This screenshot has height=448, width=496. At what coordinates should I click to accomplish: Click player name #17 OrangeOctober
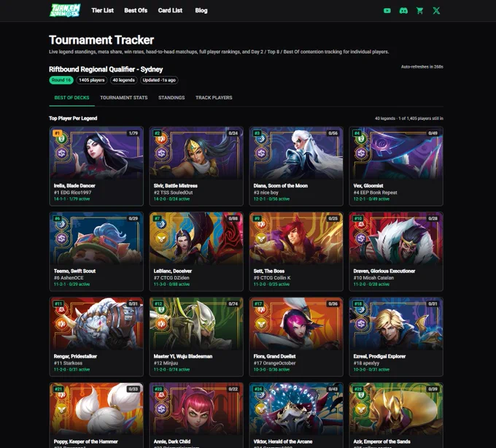click(x=274, y=363)
